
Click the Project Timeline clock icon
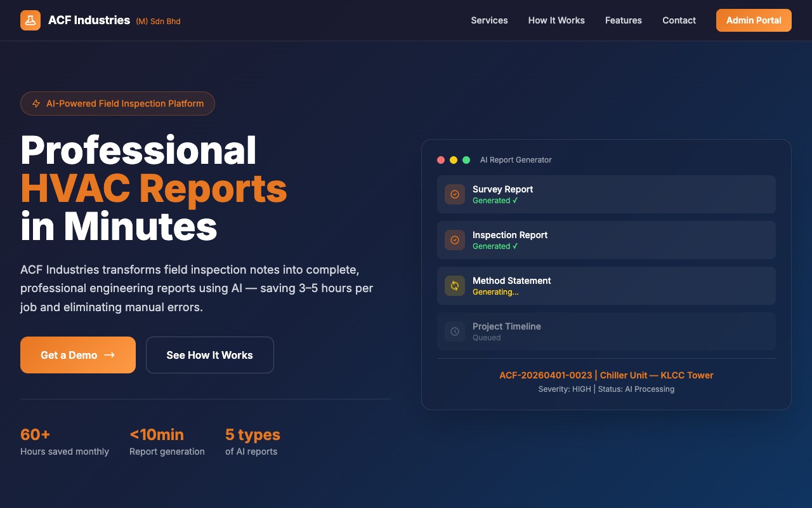pos(455,331)
